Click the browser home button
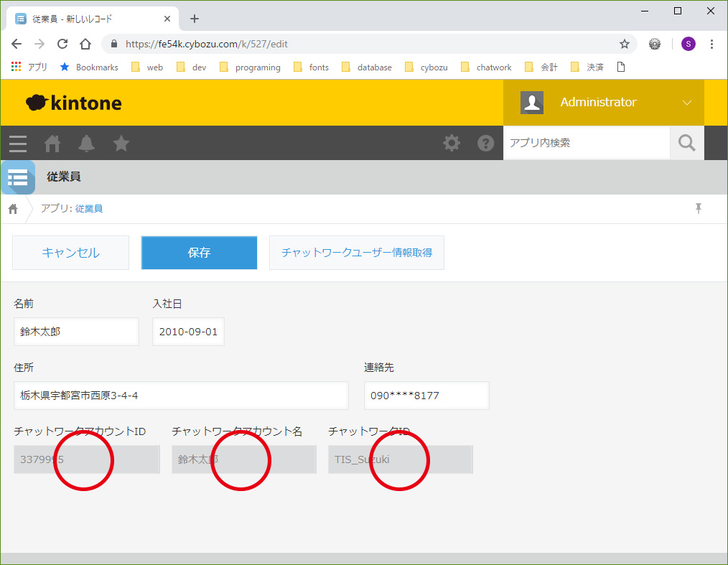Screen dimensions: 728x565 tap(85, 44)
